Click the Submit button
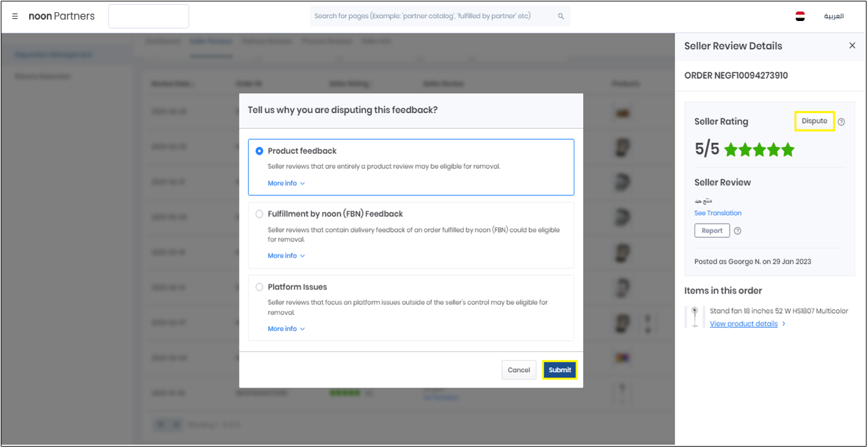Image resolution: width=868 pixels, height=448 pixels. coord(559,370)
